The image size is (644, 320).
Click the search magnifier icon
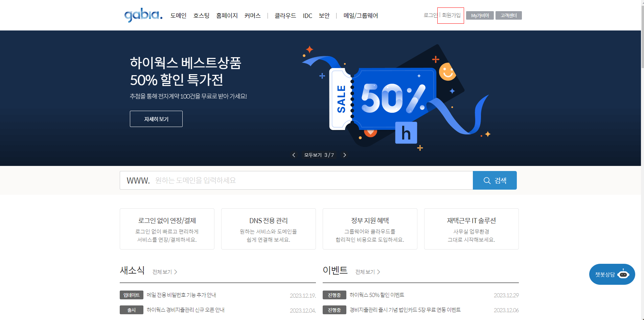(487, 180)
